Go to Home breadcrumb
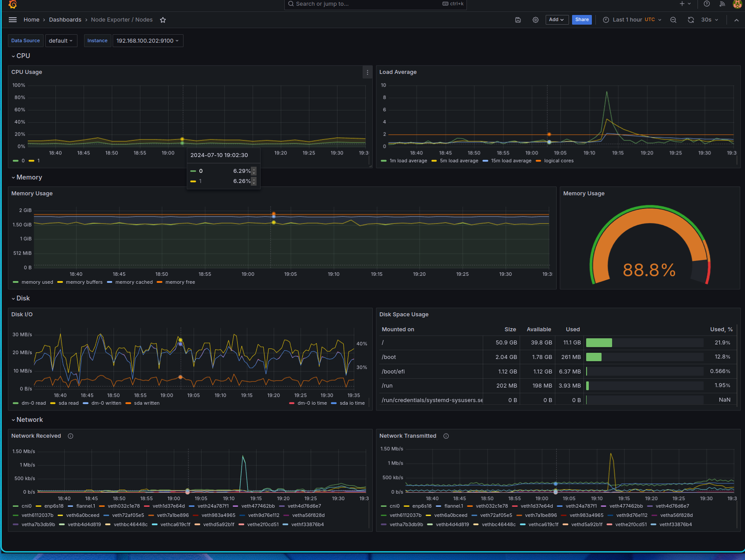The height and width of the screenshot is (560, 745). point(31,20)
